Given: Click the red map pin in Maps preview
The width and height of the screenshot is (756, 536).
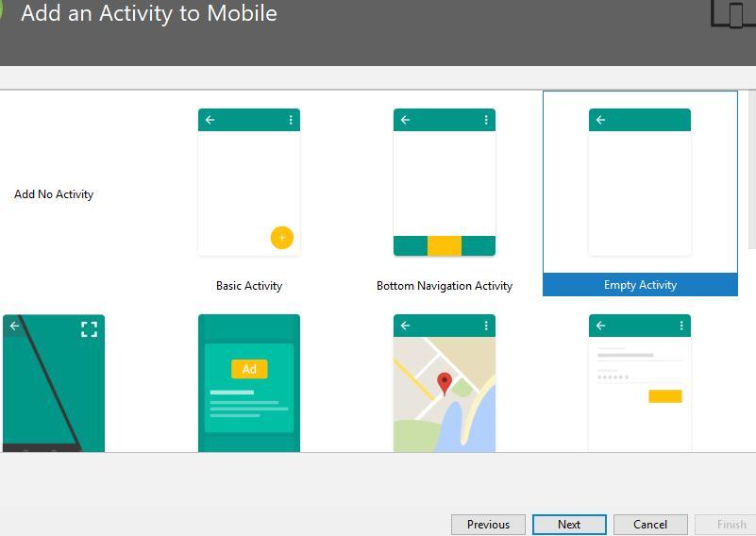Looking at the screenshot, I should 444,384.
